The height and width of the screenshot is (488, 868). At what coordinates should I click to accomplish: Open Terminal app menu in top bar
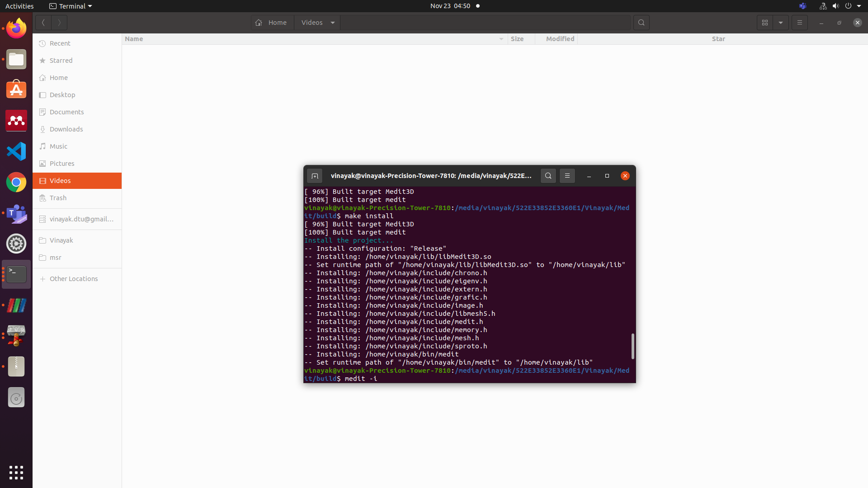[71, 6]
